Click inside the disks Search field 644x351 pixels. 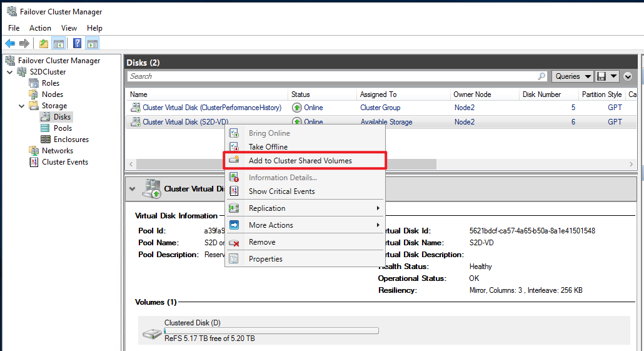point(333,76)
